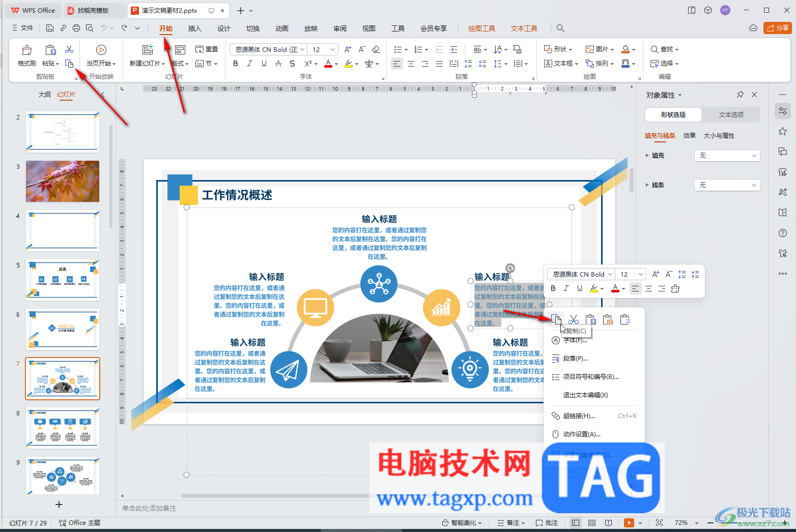This screenshot has height=532, width=796.
Task: Click the Undo arrow in quick access toolbar
Action: coord(104,28)
